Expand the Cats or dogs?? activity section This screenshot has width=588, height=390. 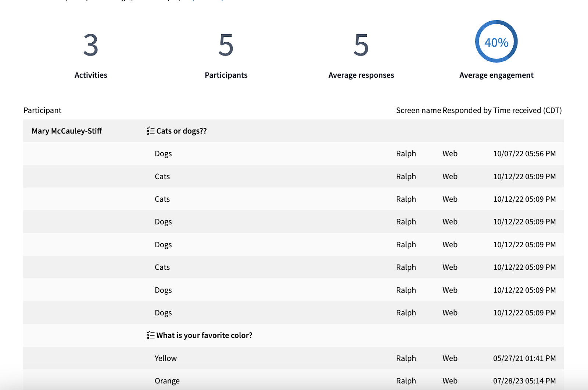tap(181, 131)
